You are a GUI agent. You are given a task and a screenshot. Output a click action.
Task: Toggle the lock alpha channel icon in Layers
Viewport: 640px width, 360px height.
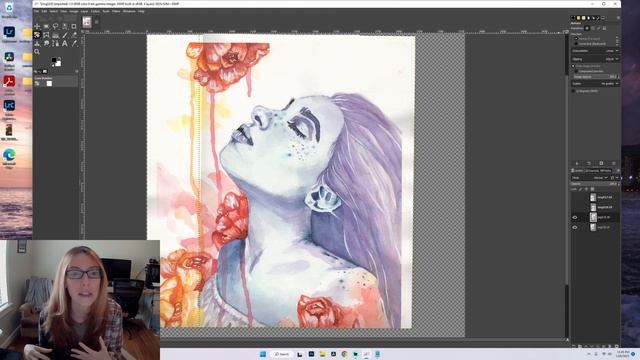[x=592, y=189]
